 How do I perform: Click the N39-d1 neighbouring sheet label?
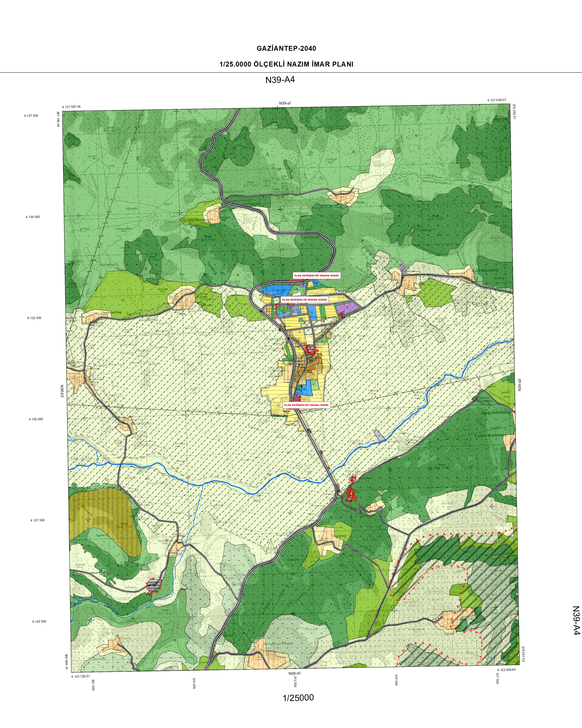coord(294,673)
